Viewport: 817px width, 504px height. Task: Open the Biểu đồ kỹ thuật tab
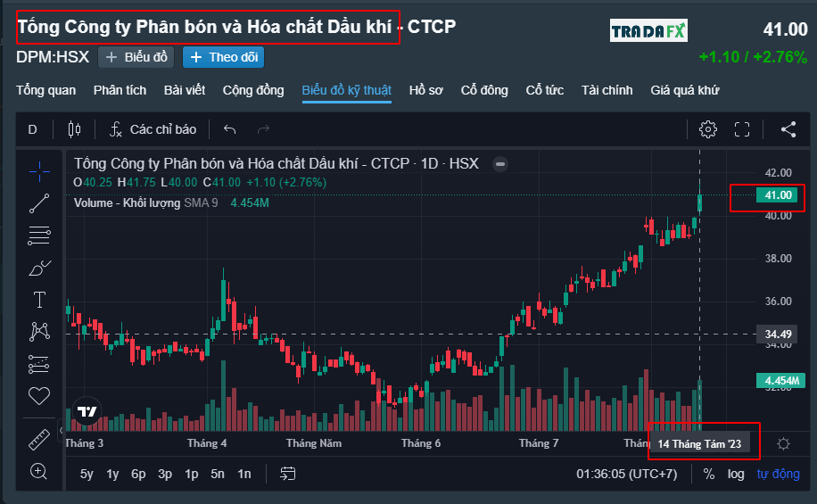point(346,90)
